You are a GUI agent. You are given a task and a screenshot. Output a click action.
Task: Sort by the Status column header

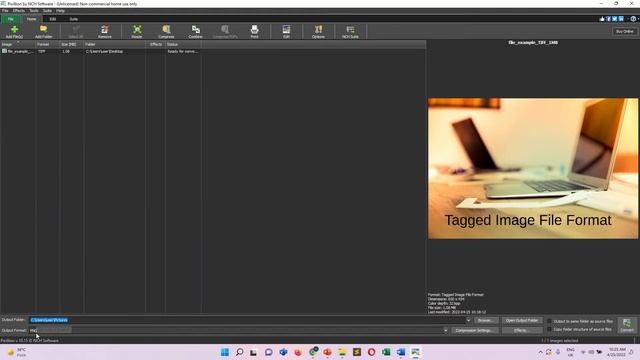(x=183, y=44)
